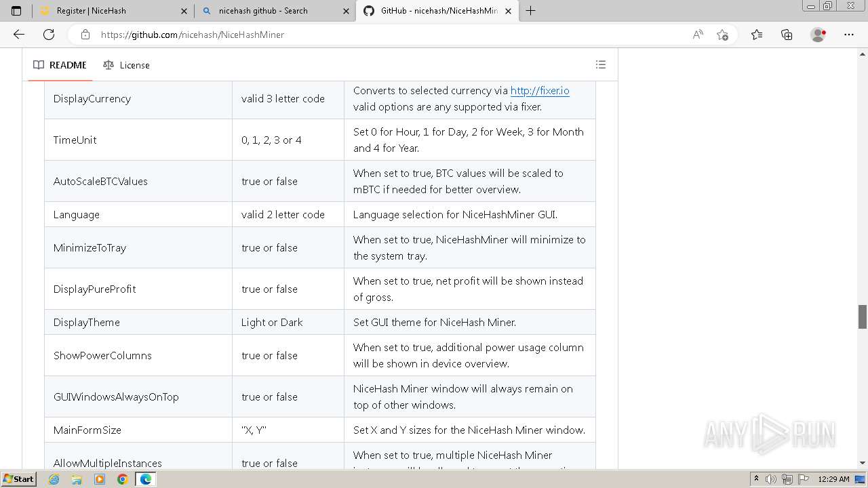
Task: Select the MainFormSize setting name
Action: (x=87, y=430)
